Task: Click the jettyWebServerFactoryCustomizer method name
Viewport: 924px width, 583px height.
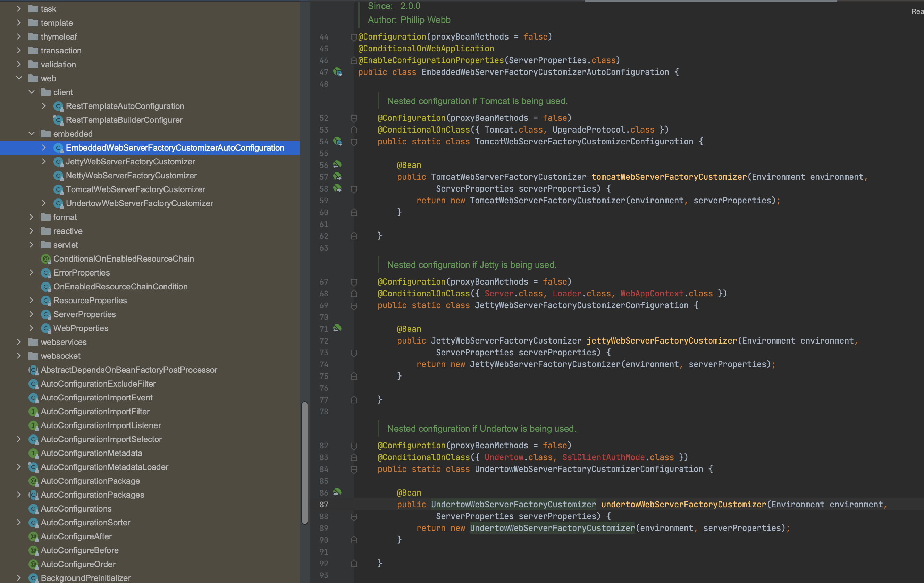Action: pyautogui.click(x=662, y=341)
